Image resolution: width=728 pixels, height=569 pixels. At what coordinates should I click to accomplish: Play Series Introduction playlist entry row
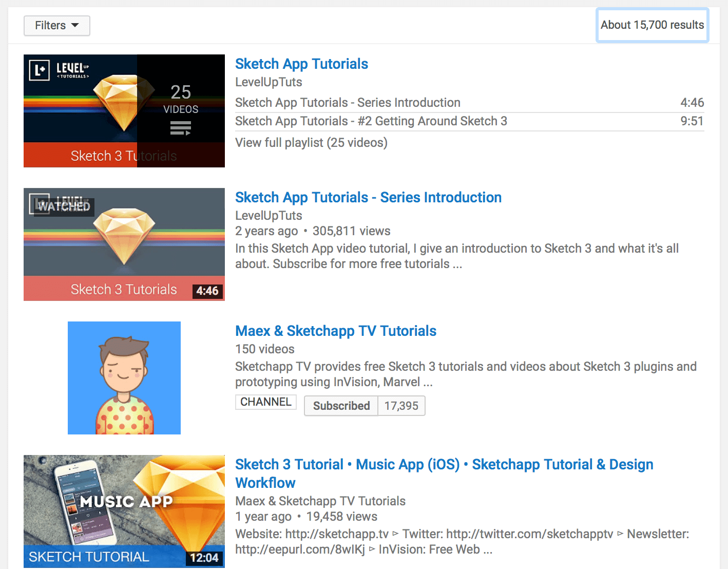click(348, 103)
